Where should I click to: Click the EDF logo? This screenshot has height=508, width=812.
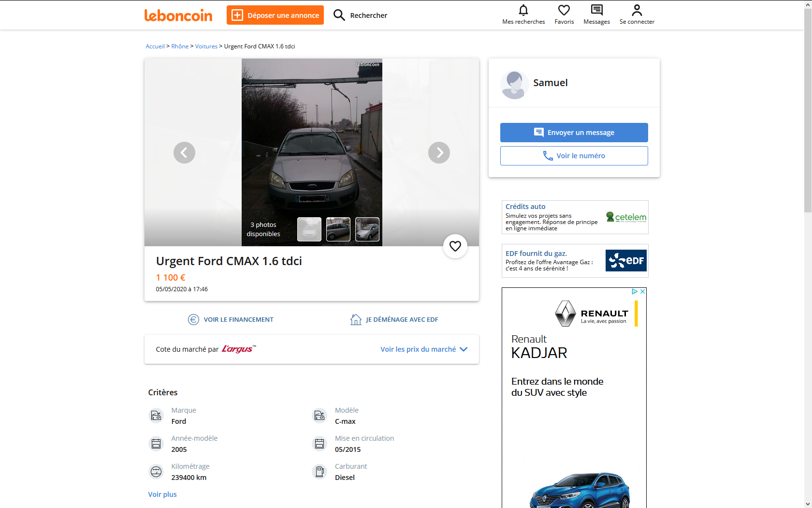click(626, 261)
